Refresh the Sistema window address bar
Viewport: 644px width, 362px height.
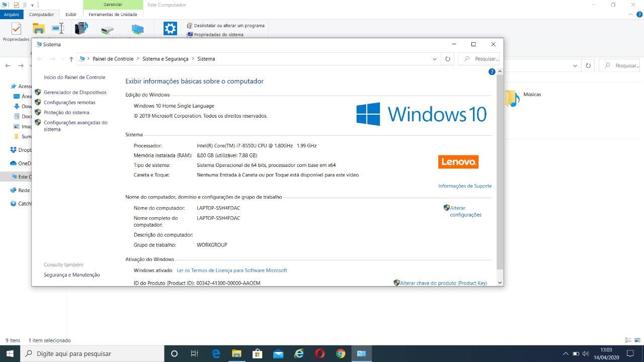447,59
